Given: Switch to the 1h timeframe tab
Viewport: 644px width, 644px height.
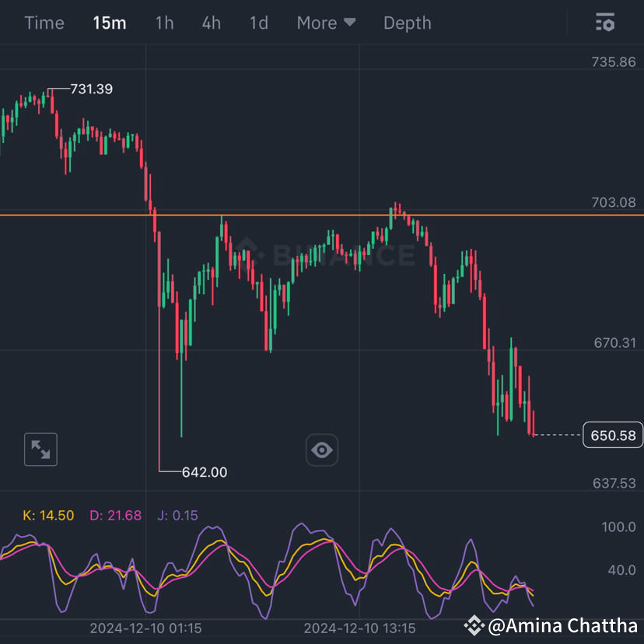Looking at the screenshot, I should (x=164, y=23).
